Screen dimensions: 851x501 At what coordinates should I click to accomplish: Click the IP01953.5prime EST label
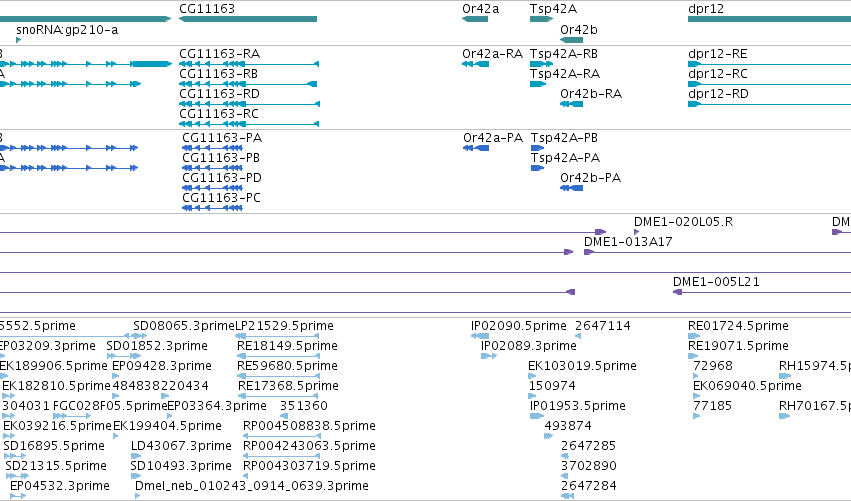[x=577, y=407]
